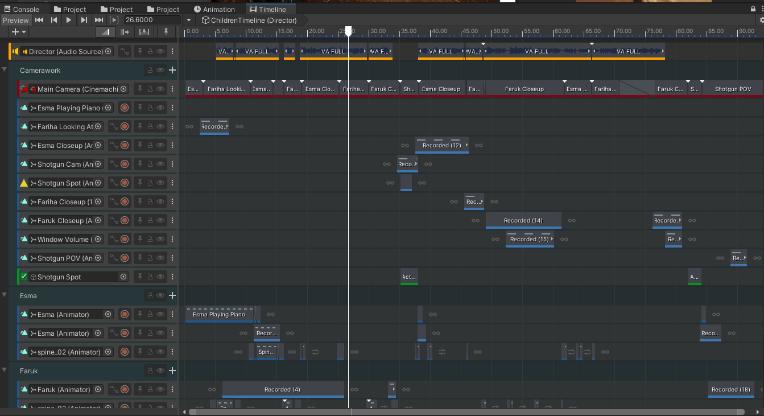
Task: Click the warning icon on Shotgun Spot animation track
Action: tap(23, 183)
